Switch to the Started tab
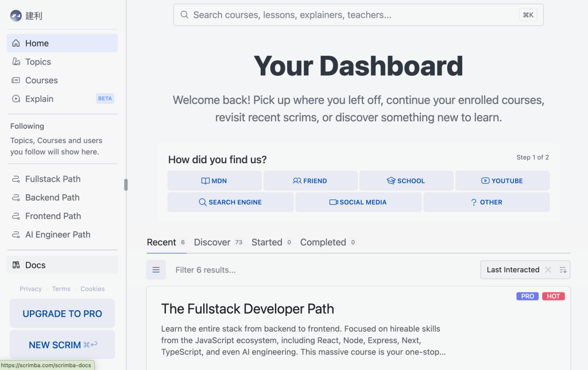The image size is (588, 370). (272, 242)
